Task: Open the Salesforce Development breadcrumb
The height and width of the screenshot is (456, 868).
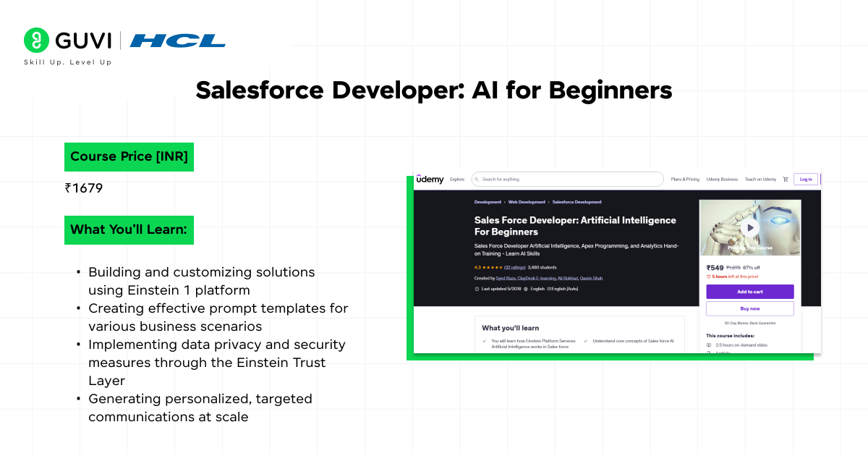Action: pos(576,202)
